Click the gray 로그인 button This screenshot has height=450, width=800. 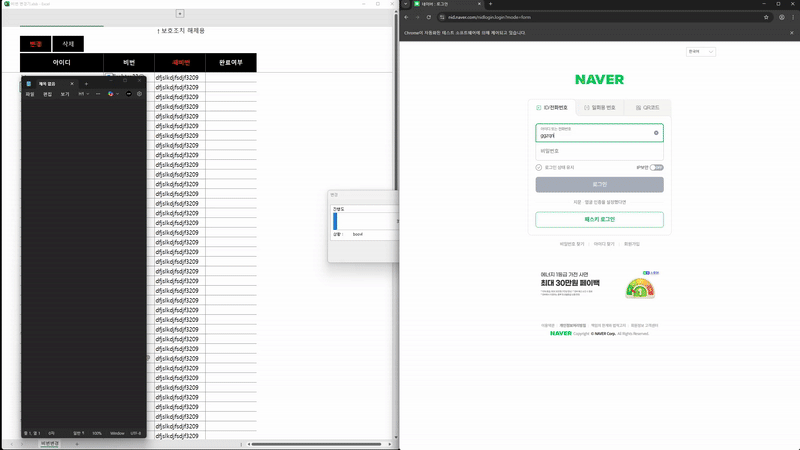click(x=599, y=184)
